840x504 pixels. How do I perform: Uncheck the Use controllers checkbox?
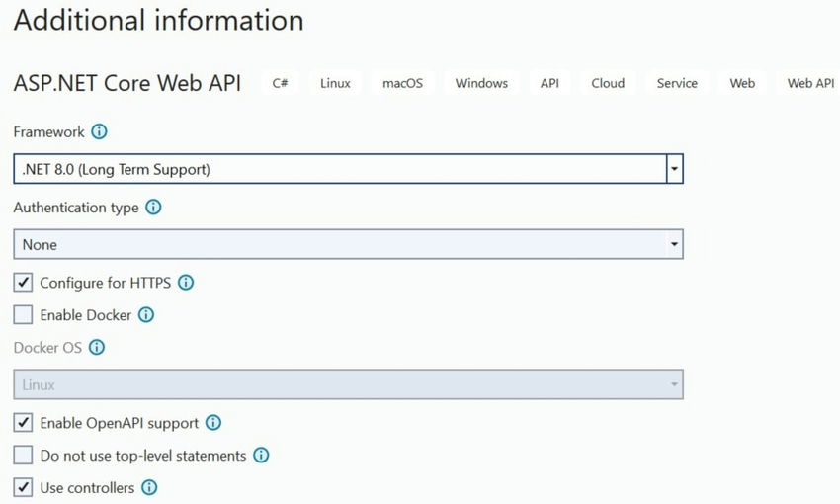pyautogui.click(x=23, y=488)
